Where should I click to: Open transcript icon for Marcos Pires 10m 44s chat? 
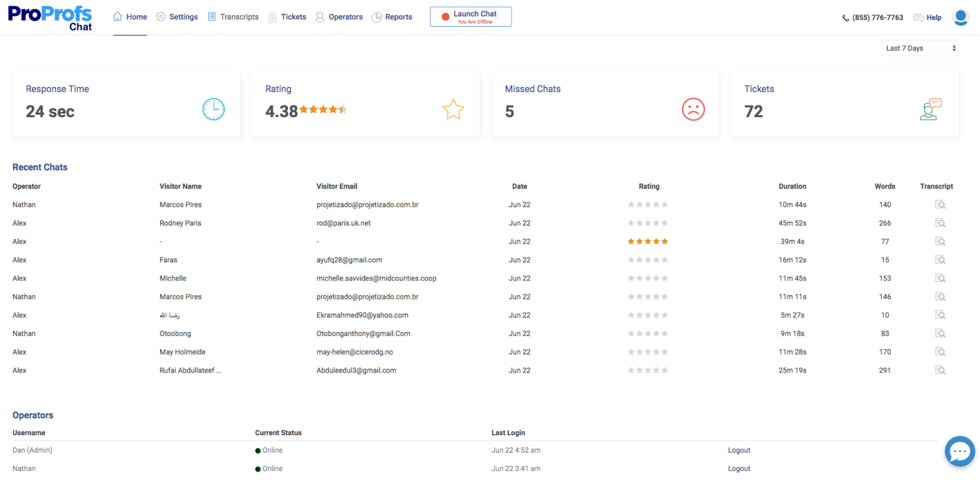(940, 205)
